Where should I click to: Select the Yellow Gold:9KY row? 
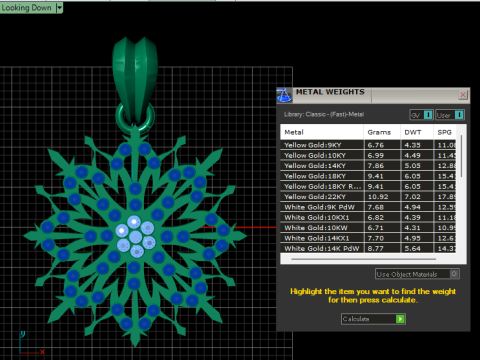tap(368, 145)
